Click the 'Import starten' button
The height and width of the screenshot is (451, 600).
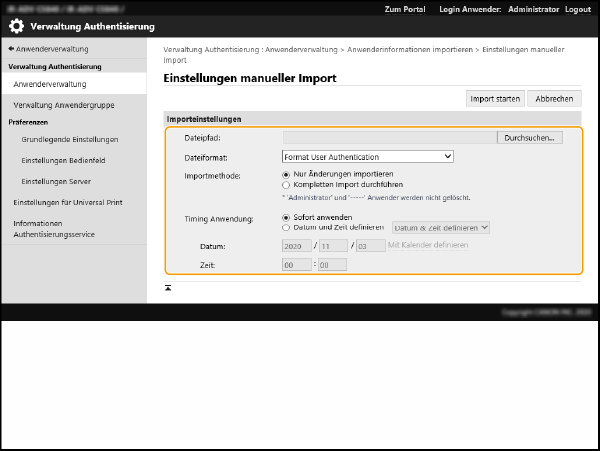[x=494, y=99]
